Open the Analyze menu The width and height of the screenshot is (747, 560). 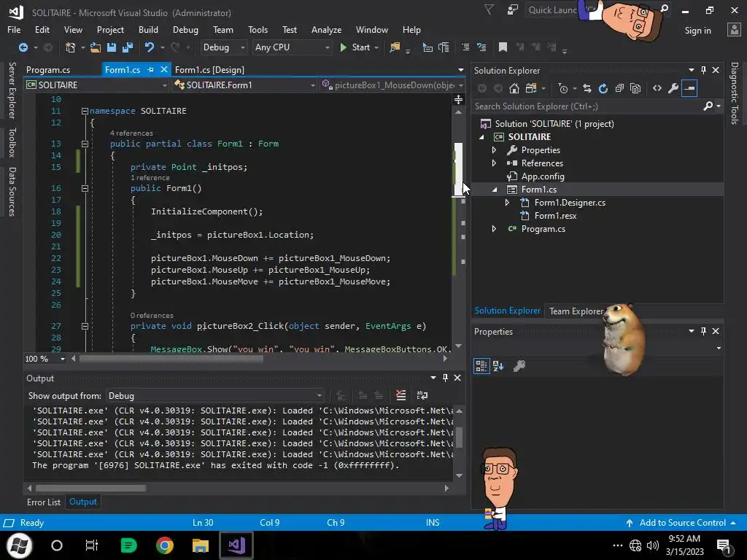[326, 29]
